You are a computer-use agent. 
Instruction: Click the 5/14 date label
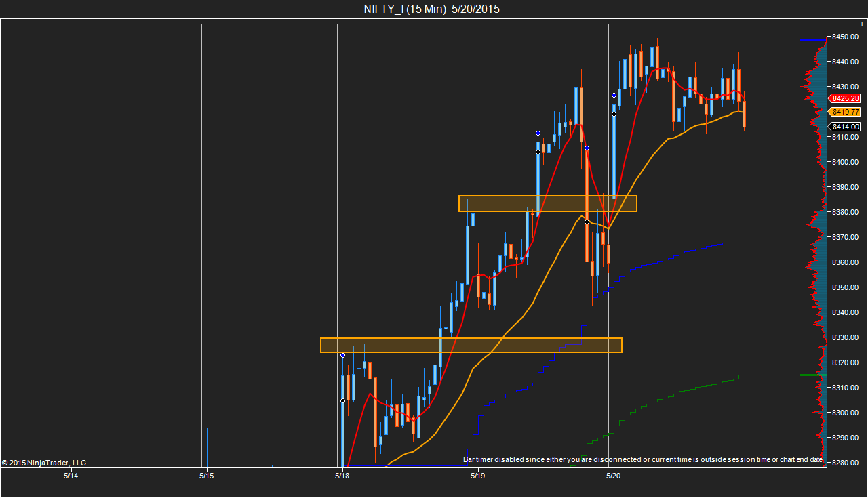coord(71,476)
